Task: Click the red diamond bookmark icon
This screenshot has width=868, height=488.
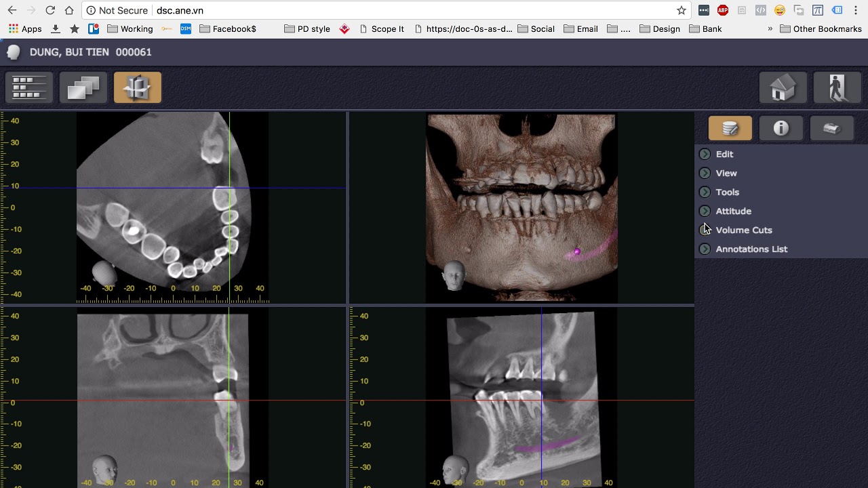Action: (344, 29)
